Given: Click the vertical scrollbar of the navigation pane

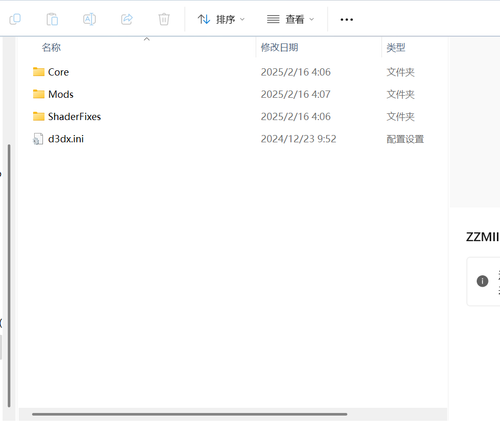Looking at the screenshot, I should click(9, 276).
